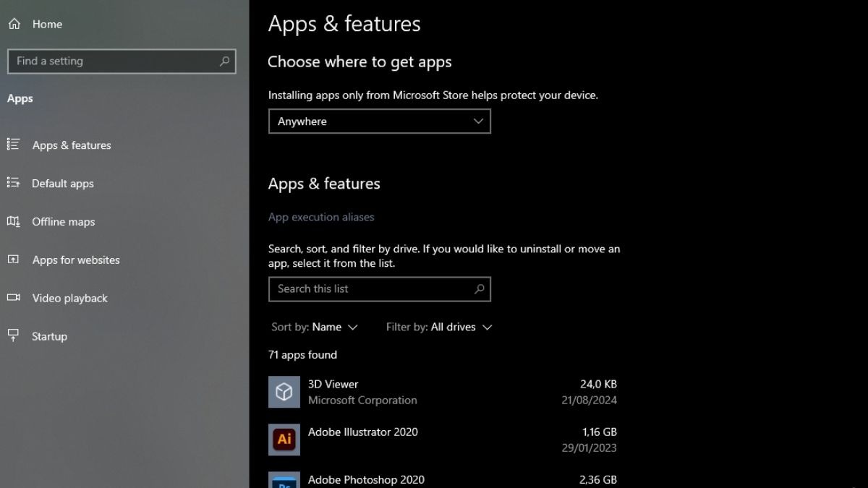Viewport: 868px width, 488px height.
Task: Open Startup settings page
Action: click(49, 337)
